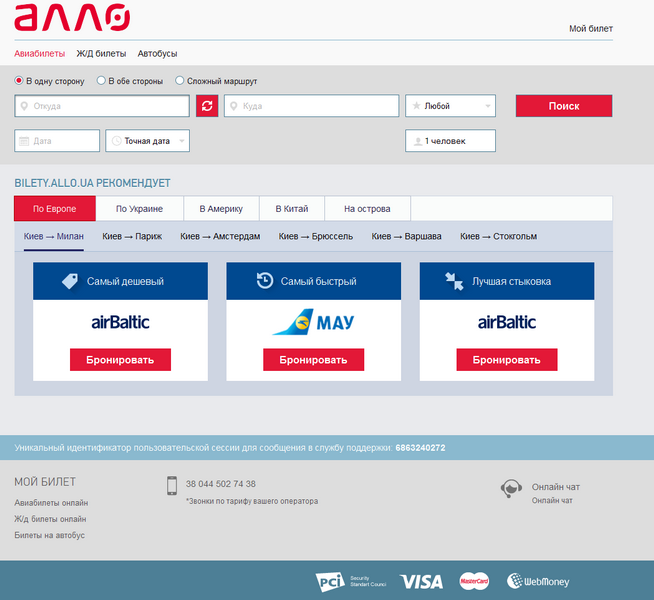Choose the Киев → Милан route
This screenshot has width=654, height=600.
pyautogui.click(x=54, y=236)
